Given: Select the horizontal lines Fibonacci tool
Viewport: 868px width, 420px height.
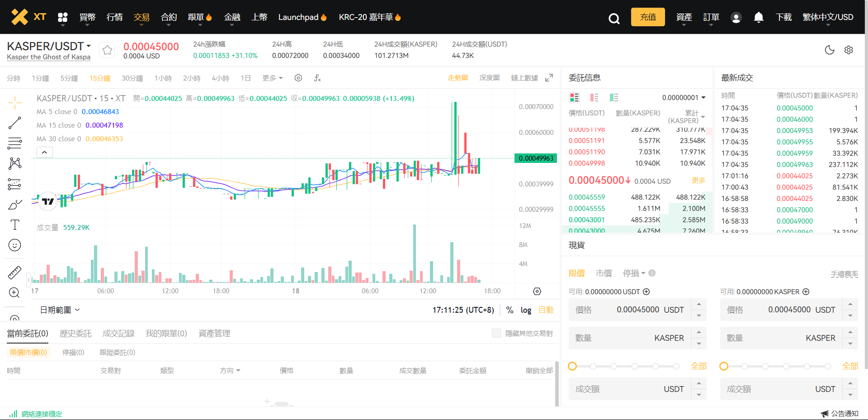Looking at the screenshot, I should 15,143.
